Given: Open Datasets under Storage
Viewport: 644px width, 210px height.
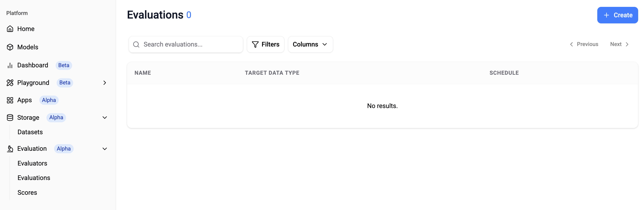Looking at the screenshot, I should (x=30, y=132).
